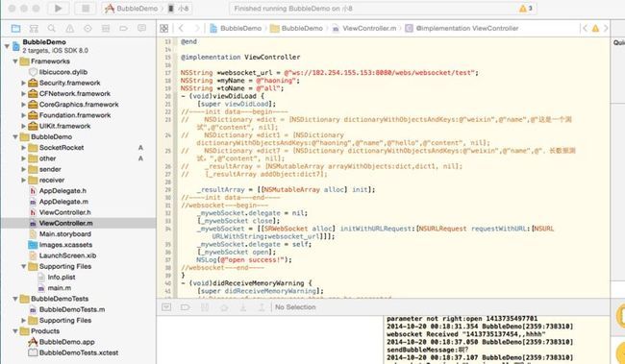
Task: Click websocket Received console log line
Action: tap(466, 334)
